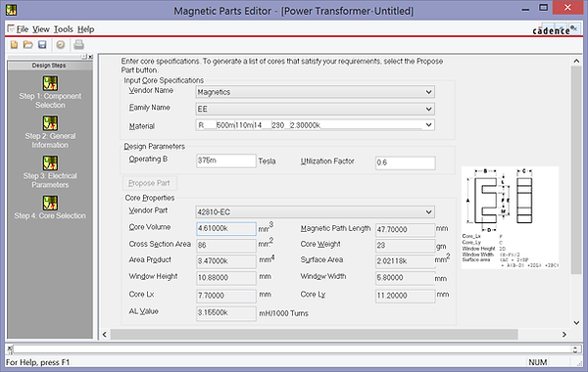Click the Core Ly field

click(x=406, y=296)
